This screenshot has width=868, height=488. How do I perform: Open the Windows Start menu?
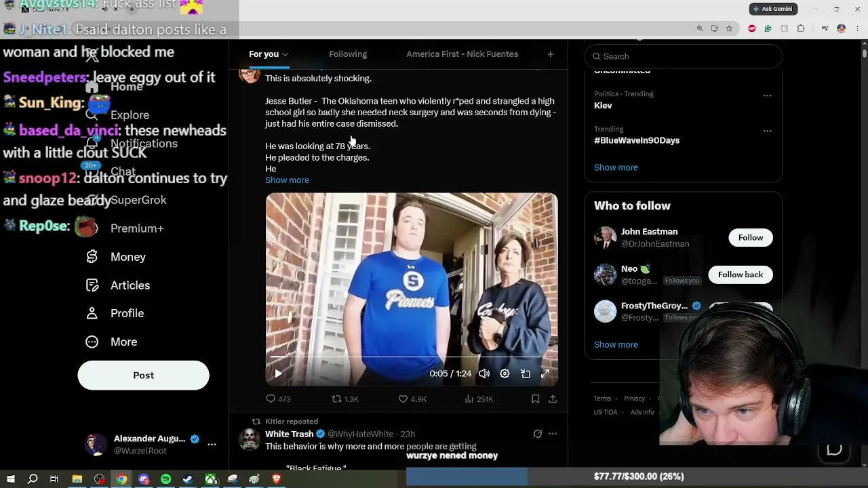(x=10, y=479)
